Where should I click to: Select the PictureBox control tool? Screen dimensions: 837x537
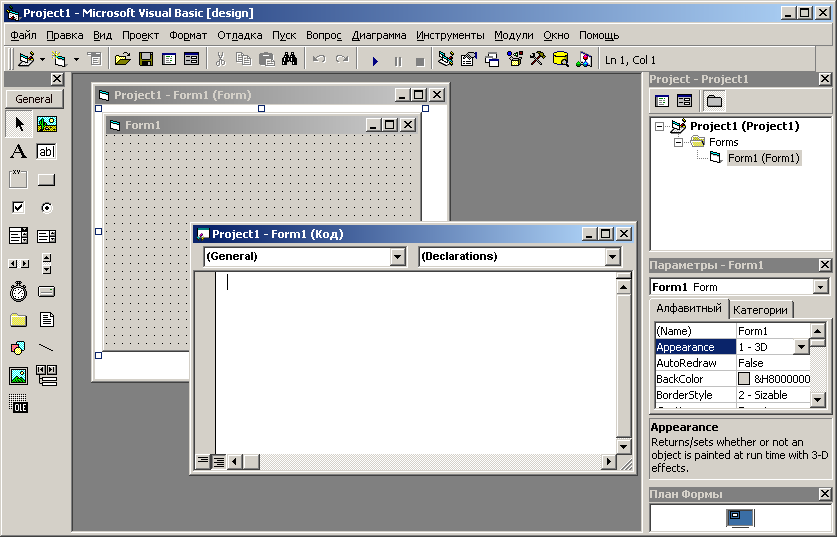click(x=47, y=124)
